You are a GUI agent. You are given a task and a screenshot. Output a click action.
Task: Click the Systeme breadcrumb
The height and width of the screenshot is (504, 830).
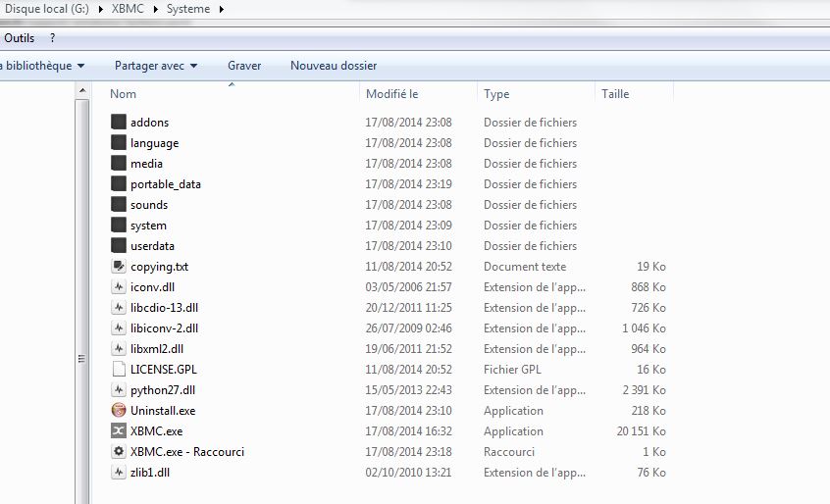(188, 9)
